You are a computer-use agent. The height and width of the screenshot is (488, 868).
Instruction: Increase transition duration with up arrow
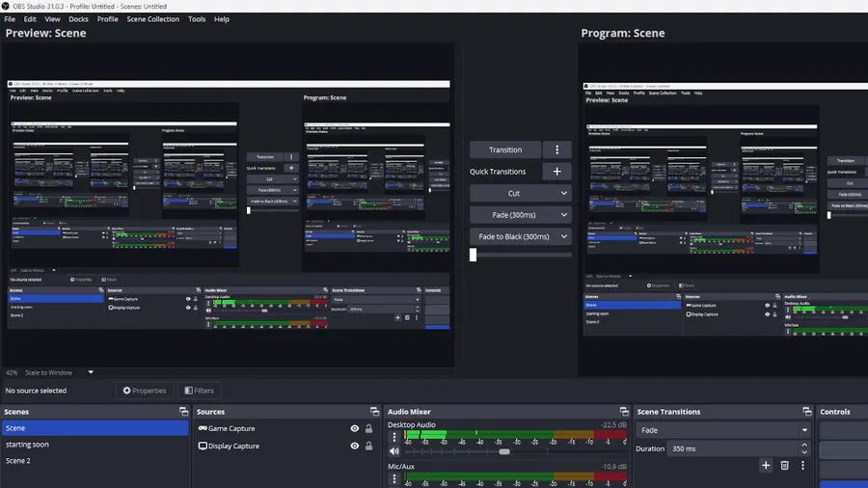(804, 445)
